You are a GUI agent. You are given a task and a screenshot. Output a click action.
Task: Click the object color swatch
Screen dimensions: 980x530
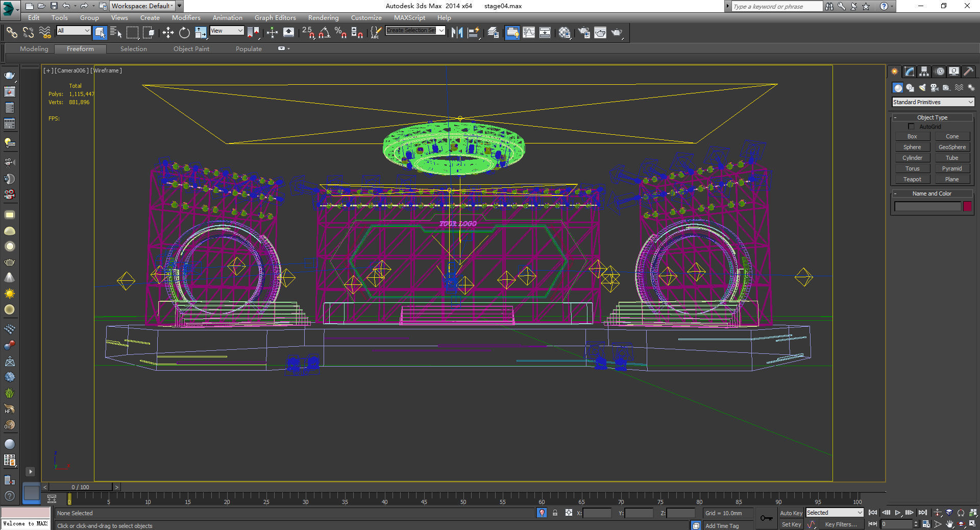coord(967,206)
